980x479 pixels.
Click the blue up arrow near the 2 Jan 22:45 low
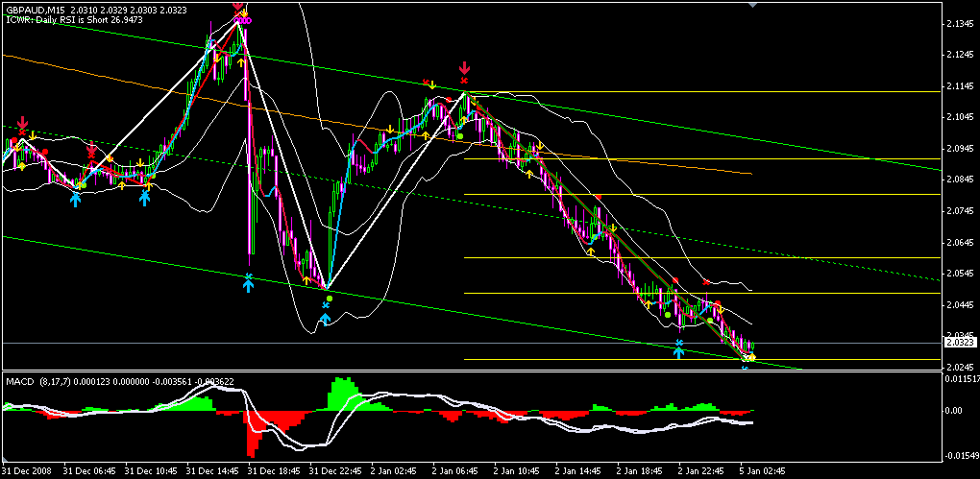tap(678, 349)
